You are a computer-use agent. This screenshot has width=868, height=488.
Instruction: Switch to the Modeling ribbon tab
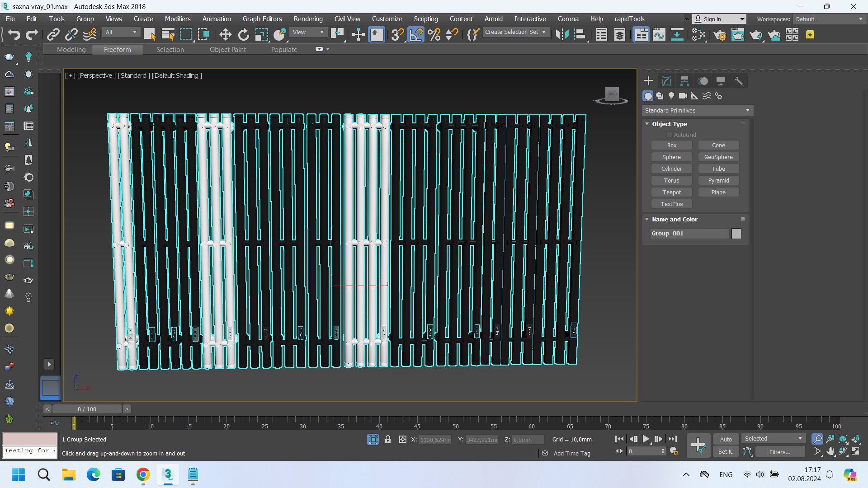point(71,50)
